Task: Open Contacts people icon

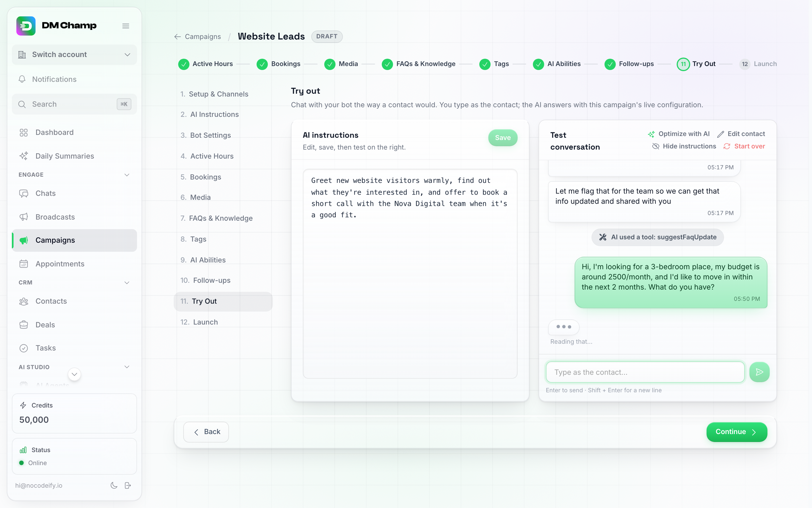Action: pos(23,301)
